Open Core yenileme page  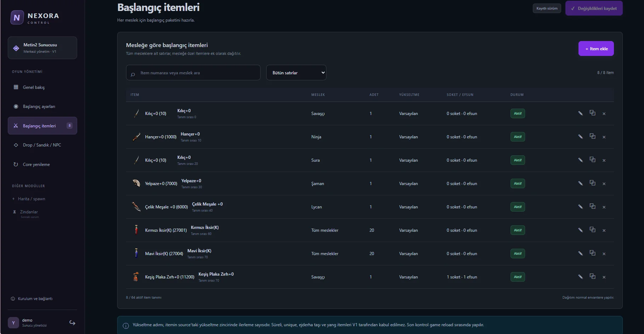point(42,165)
